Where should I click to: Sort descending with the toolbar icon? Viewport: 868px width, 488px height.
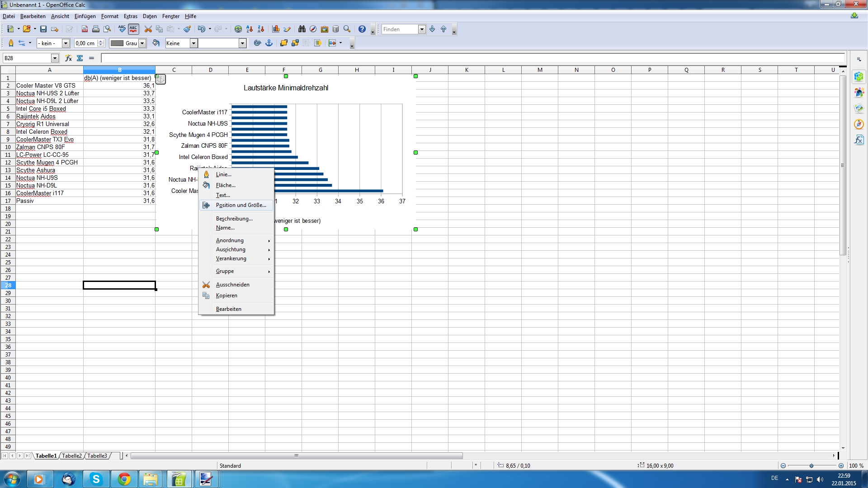[261, 29]
